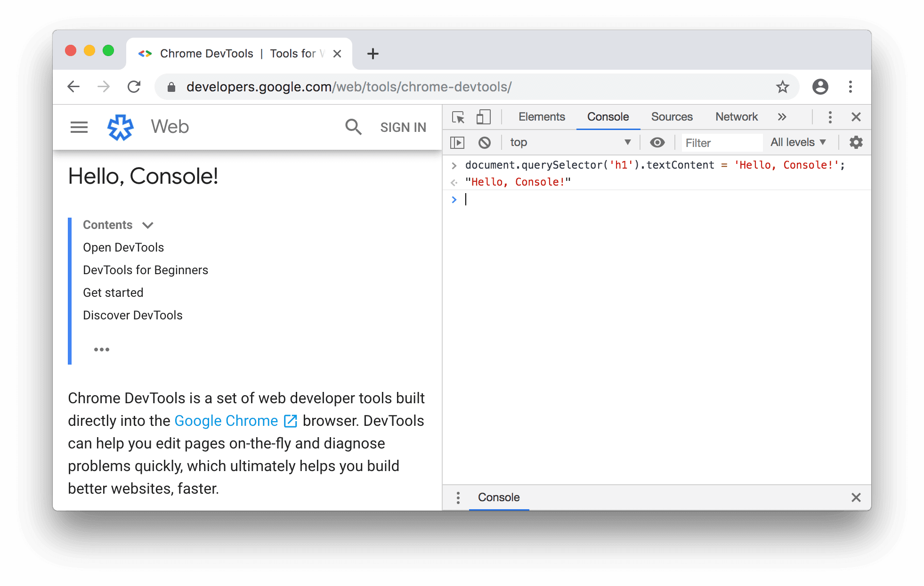Click the Network panel tab
The height and width of the screenshot is (586, 924).
click(x=736, y=116)
